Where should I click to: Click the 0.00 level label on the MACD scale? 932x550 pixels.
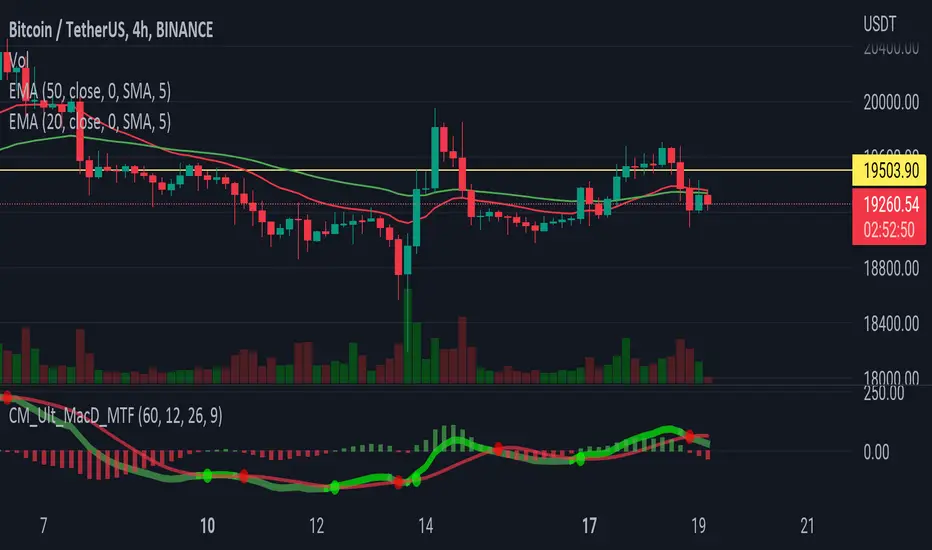click(876, 452)
